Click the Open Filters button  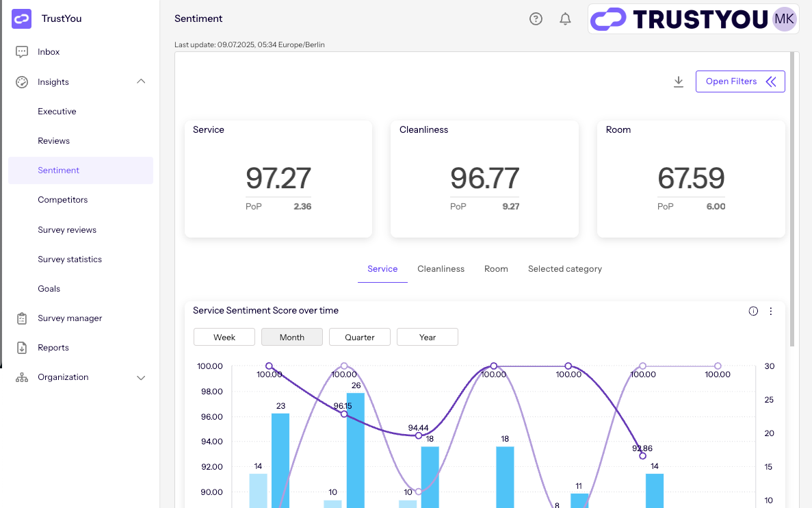[740, 81]
